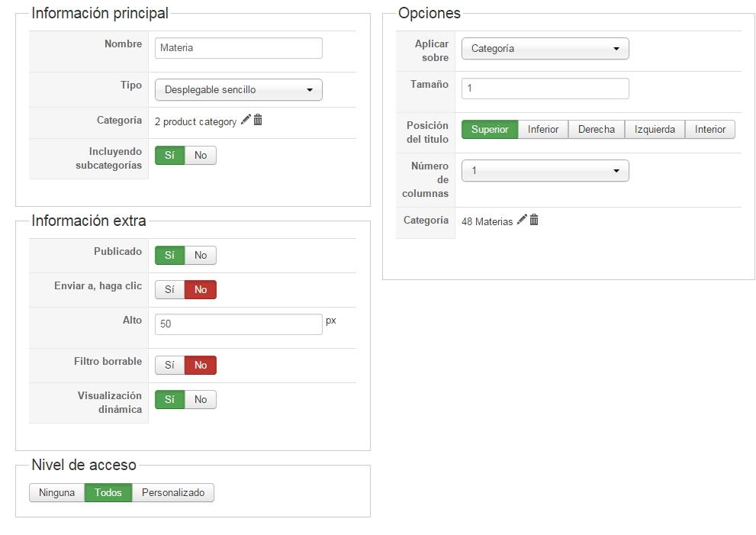
Task: Choose Inferior title position
Action: (x=543, y=129)
